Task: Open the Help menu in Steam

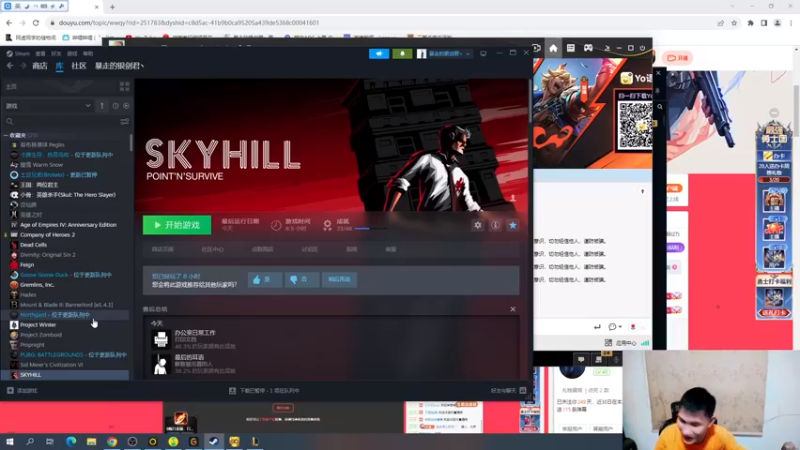Action: 88,54
